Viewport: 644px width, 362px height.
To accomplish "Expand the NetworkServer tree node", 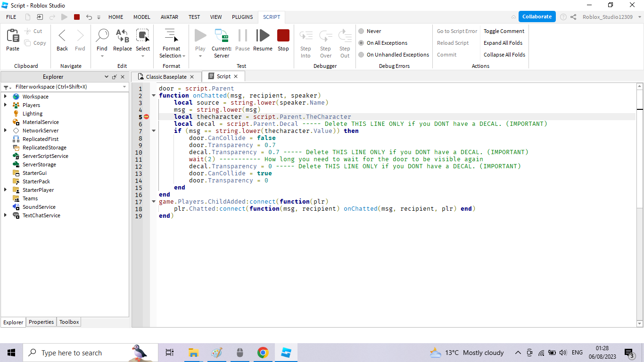I will point(5,131).
